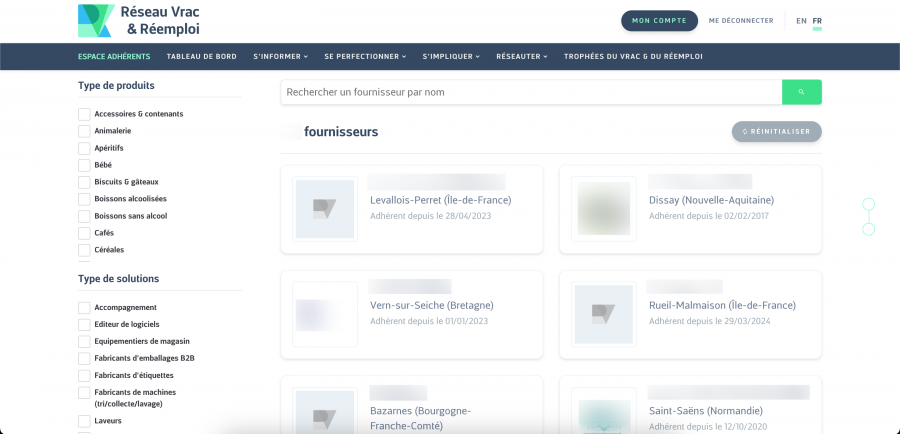Click the Réinitialiser button
Image resolution: width=900 pixels, height=434 pixels.
click(x=777, y=131)
